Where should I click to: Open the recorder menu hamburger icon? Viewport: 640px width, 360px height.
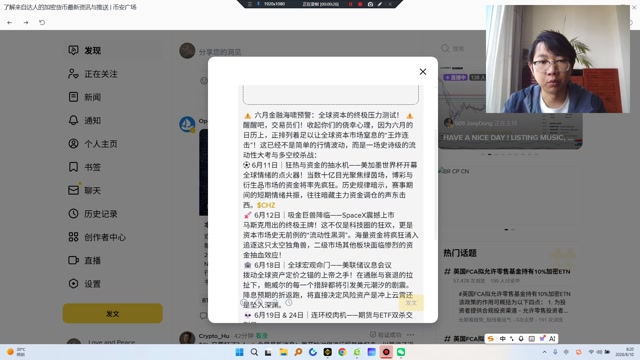(x=249, y=4)
